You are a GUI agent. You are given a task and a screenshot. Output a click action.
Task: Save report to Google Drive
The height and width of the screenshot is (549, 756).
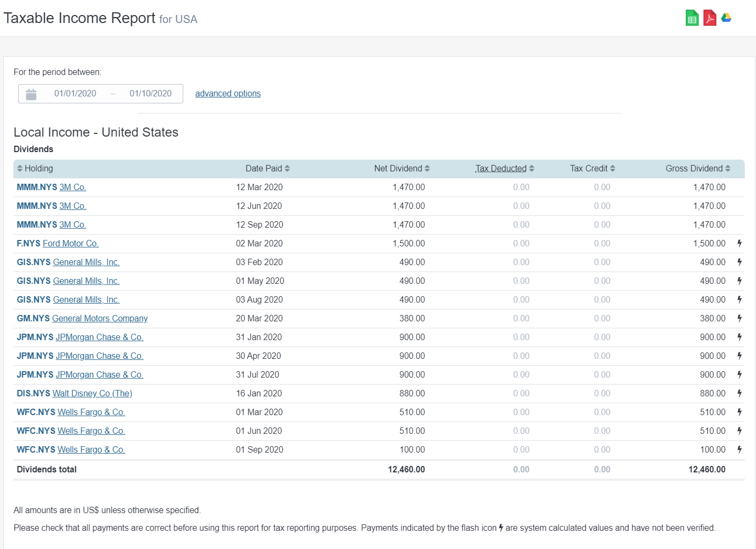coord(727,18)
